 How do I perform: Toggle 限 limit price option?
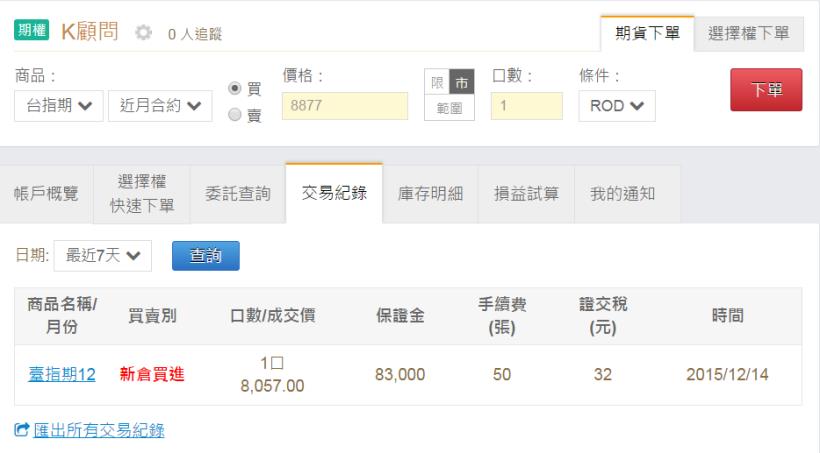click(437, 82)
